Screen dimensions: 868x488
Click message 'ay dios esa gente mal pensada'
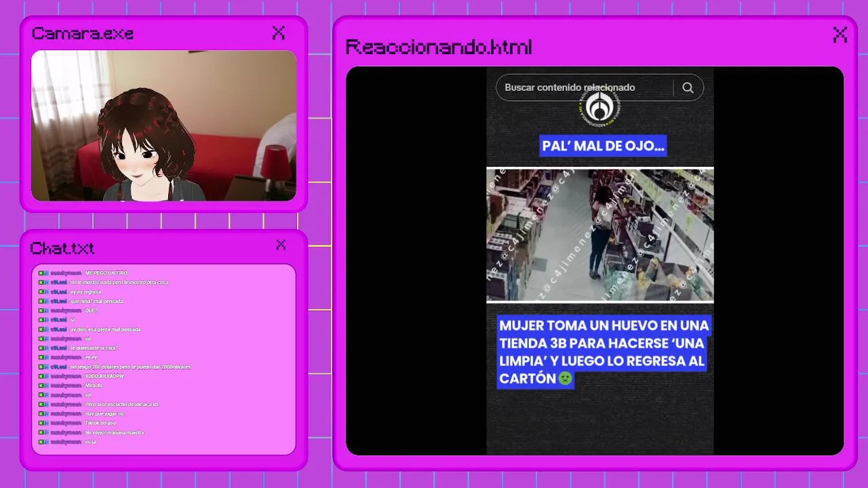coord(105,329)
